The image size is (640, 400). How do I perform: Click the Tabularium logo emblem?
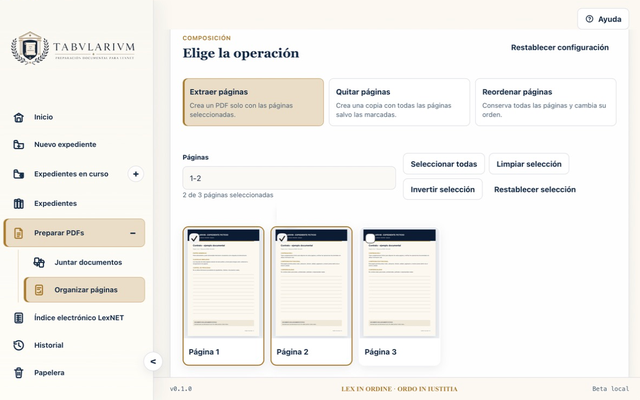pos(30,48)
